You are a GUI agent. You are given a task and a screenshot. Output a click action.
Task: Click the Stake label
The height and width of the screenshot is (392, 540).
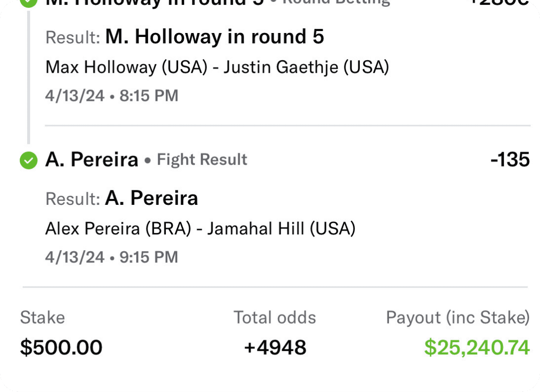pos(42,318)
